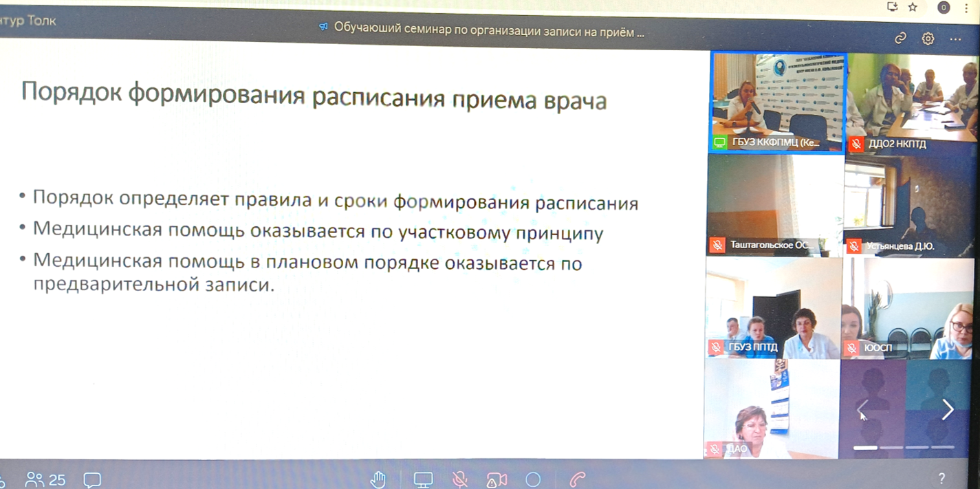Start screen sharing with monitor icon
Viewport: 980px width, 489px height.
click(423, 479)
